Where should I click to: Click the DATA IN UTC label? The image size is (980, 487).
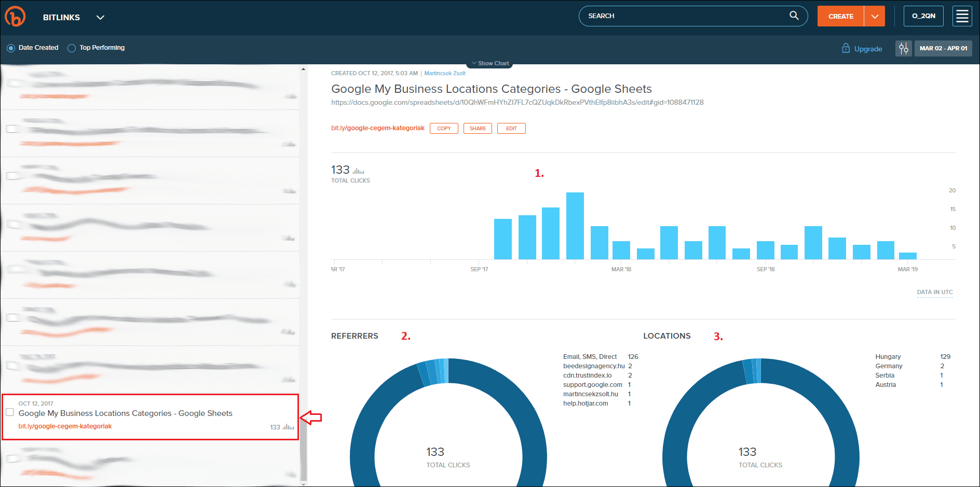(935, 292)
